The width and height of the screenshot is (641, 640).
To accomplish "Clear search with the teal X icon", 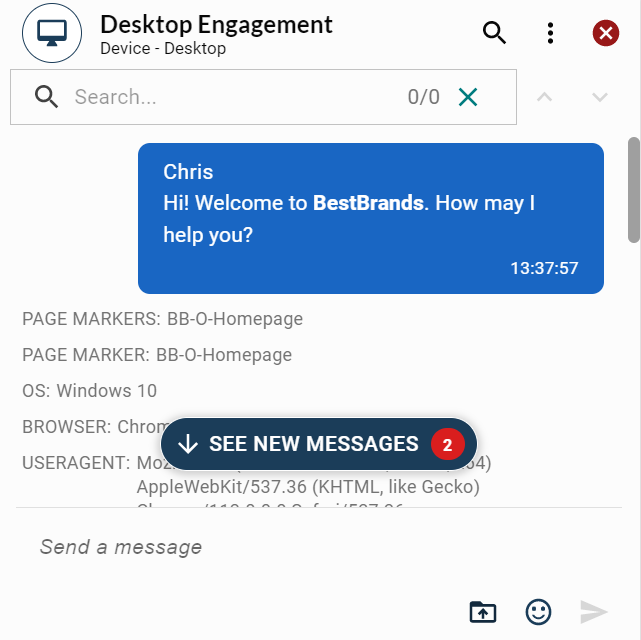I will pos(468,97).
